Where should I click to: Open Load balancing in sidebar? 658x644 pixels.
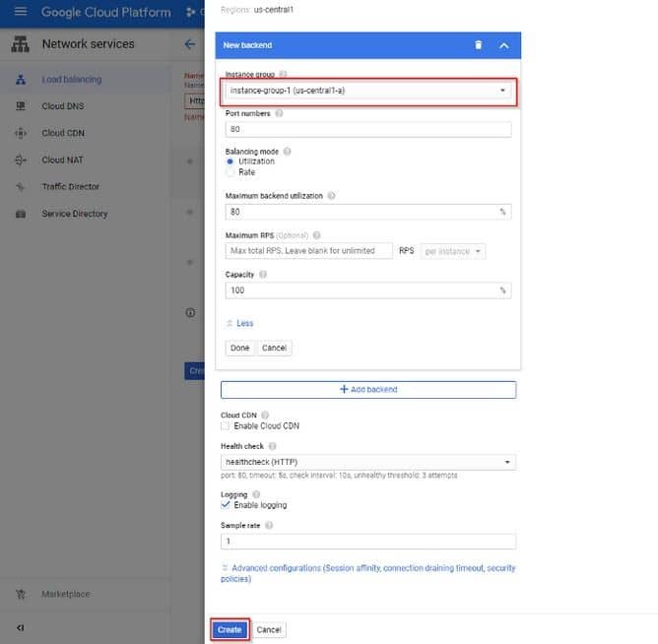(x=71, y=80)
